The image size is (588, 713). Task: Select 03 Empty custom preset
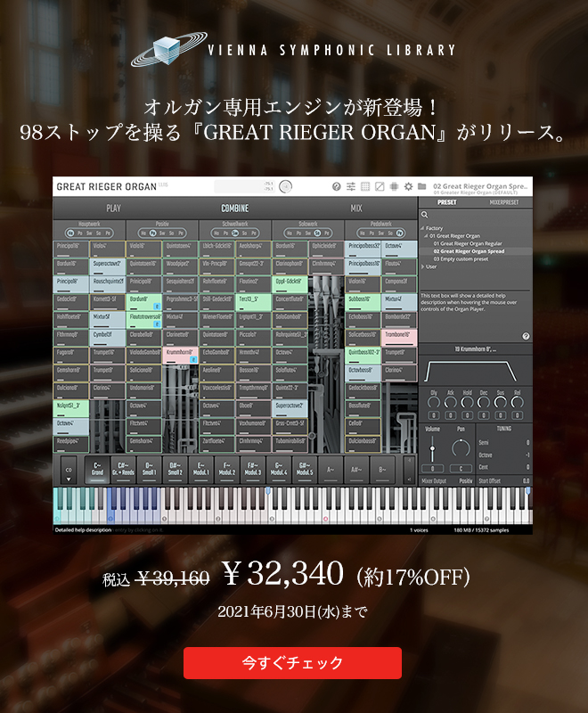(461, 259)
